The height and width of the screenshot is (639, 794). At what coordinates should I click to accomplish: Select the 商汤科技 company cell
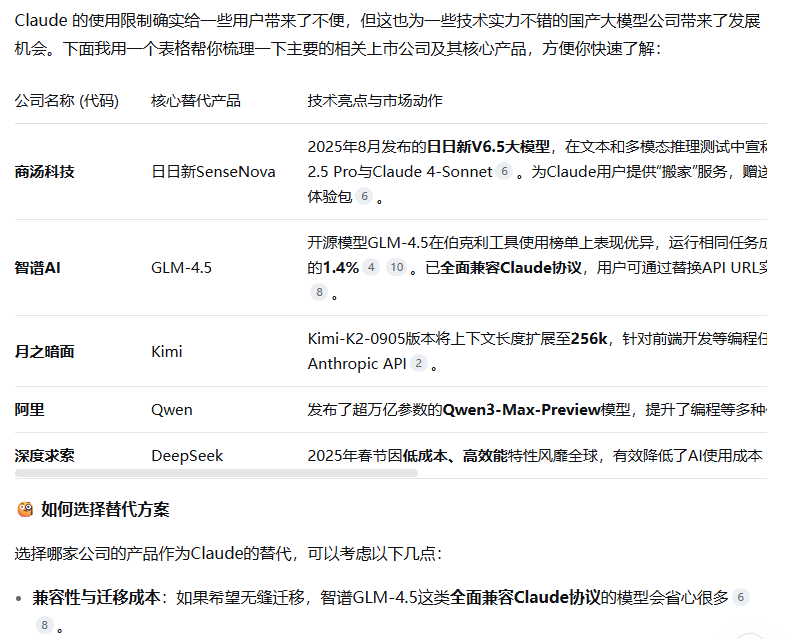click(45, 172)
